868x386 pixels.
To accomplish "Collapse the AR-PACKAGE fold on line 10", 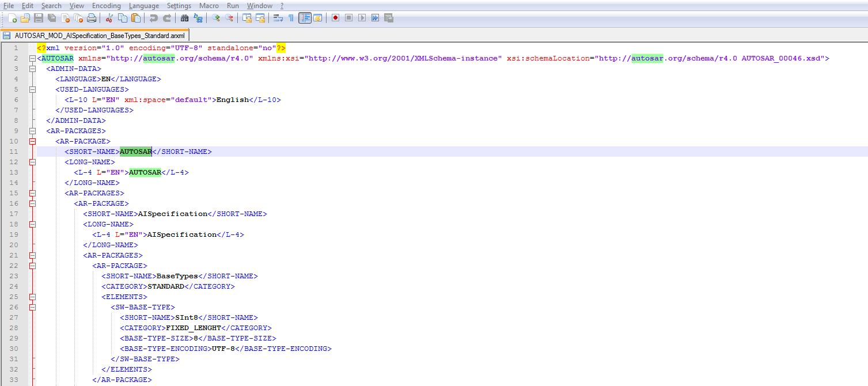I will point(32,141).
